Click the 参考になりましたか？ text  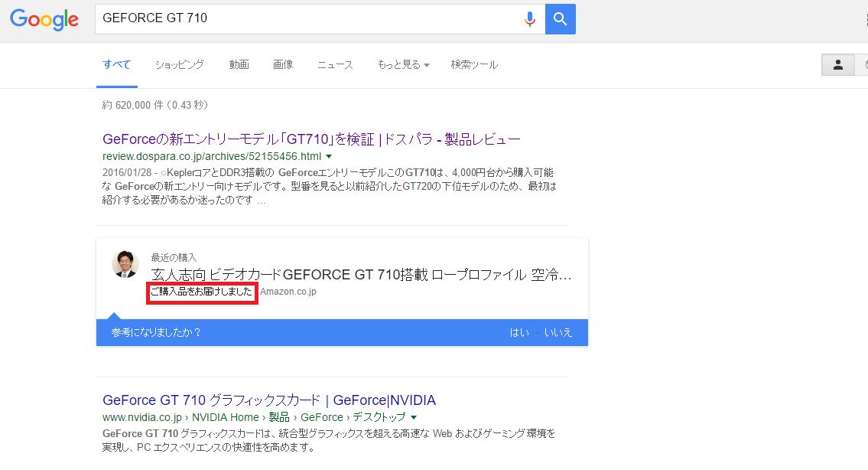[156, 332]
